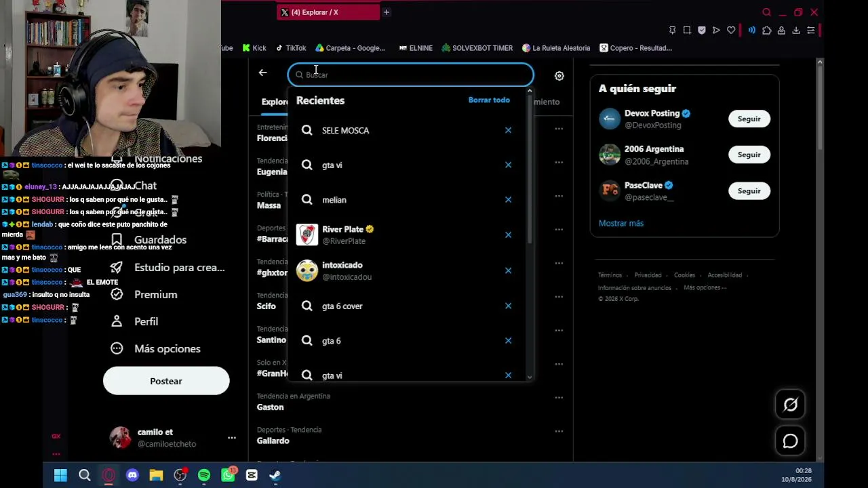Click the back arrow beside the search box

pyautogui.click(x=262, y=73)
